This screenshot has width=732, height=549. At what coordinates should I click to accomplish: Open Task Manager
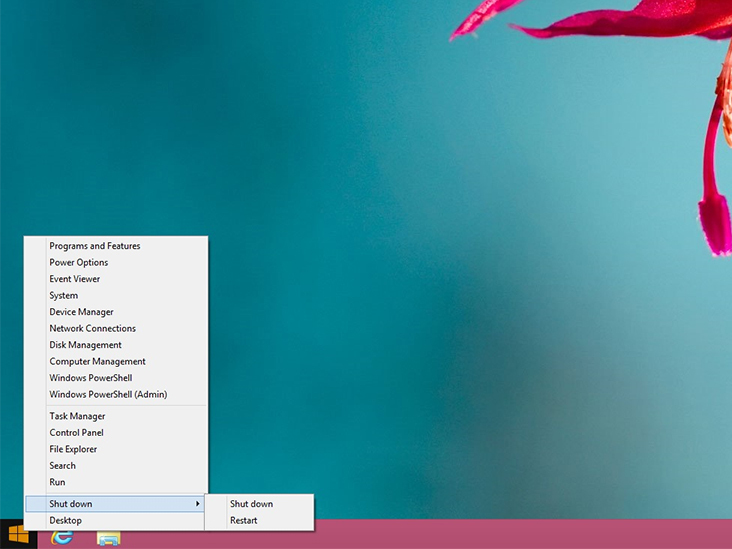point(116,416)
